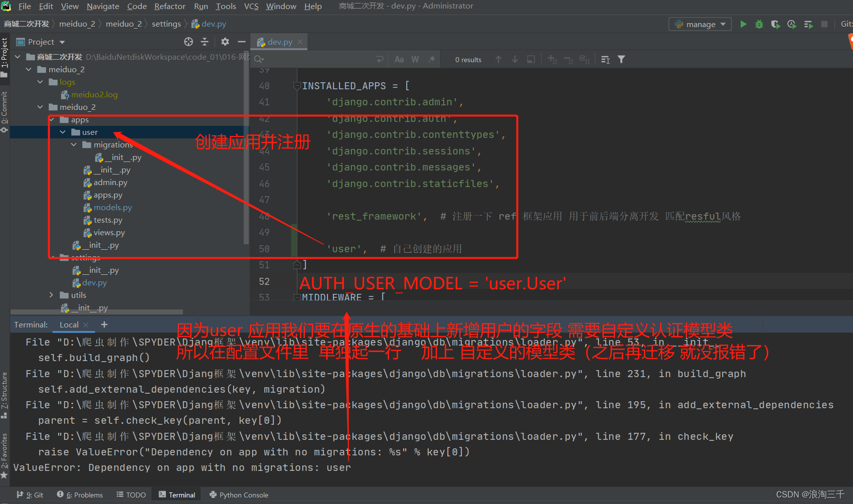The width and height of the screenshot is (853, 504).
Task: Click the stop run icon
Action: [824, 24]
